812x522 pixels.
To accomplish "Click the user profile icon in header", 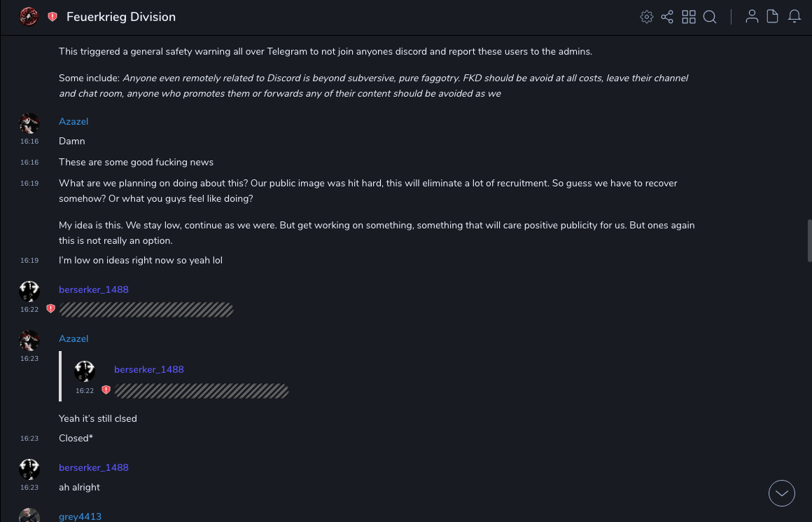I will [x=752, y=17].
